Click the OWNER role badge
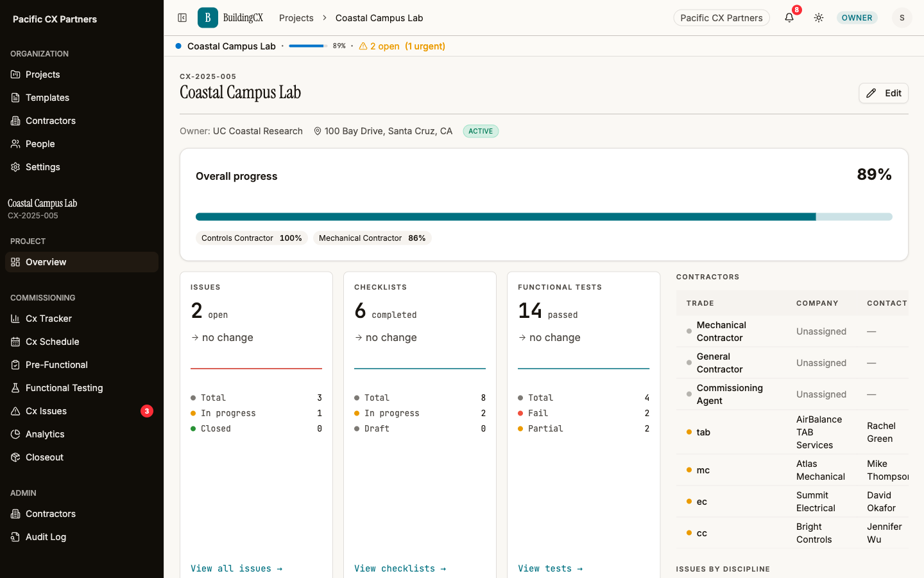 pos(857,18)
